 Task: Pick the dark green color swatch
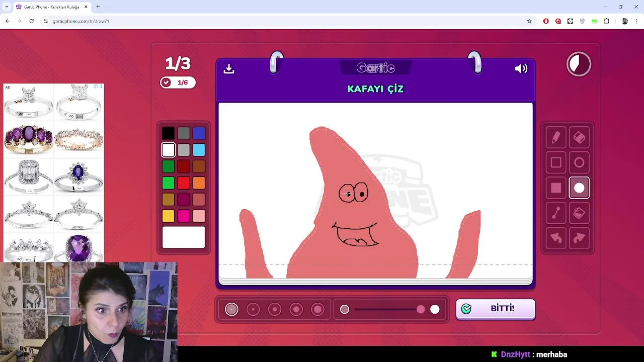[168, 166]
